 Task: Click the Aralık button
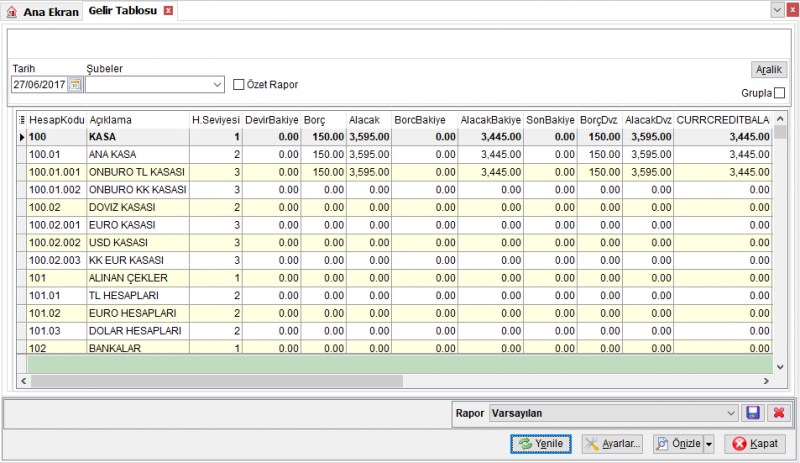click(x=769, y=69)
